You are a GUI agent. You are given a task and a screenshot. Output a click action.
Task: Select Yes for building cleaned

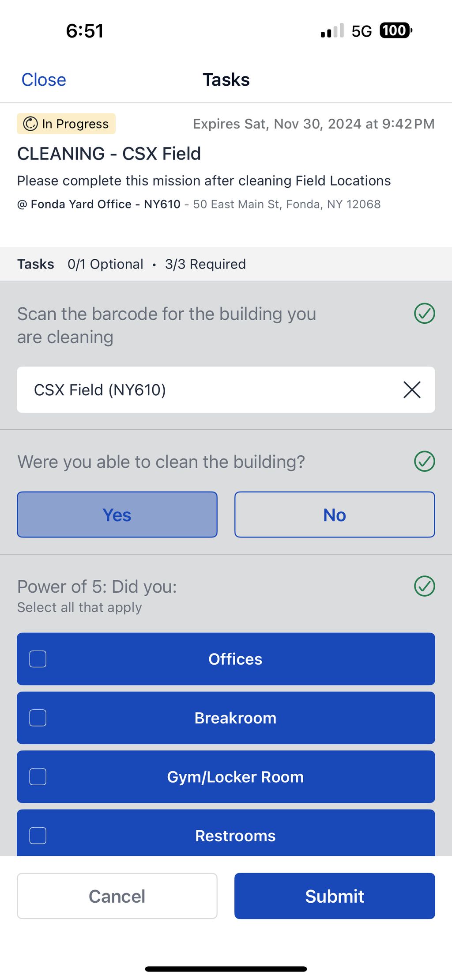(117, 515)
